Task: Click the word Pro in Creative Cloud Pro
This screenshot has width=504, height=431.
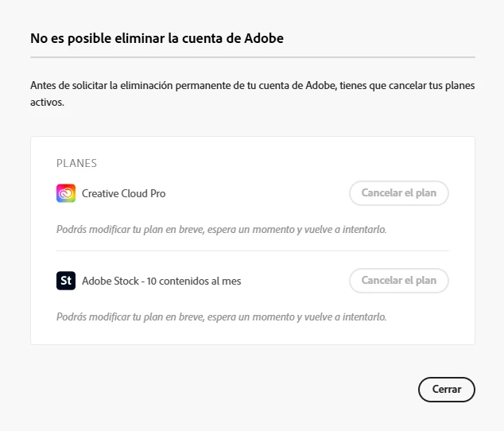Action: click(158, 193)
